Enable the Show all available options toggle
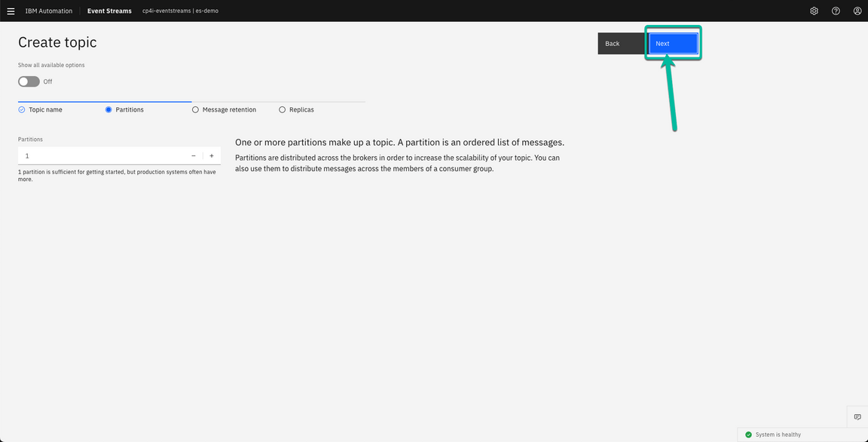This screenshot has height=442, width=868. tap(28, 81)
